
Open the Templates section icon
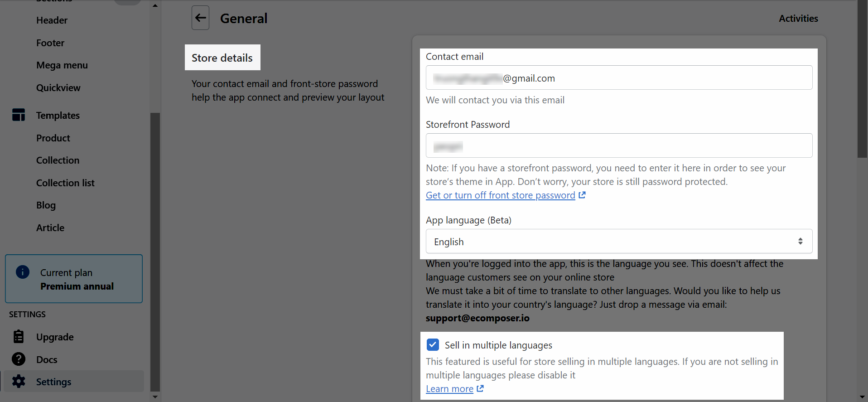[19, 115]
